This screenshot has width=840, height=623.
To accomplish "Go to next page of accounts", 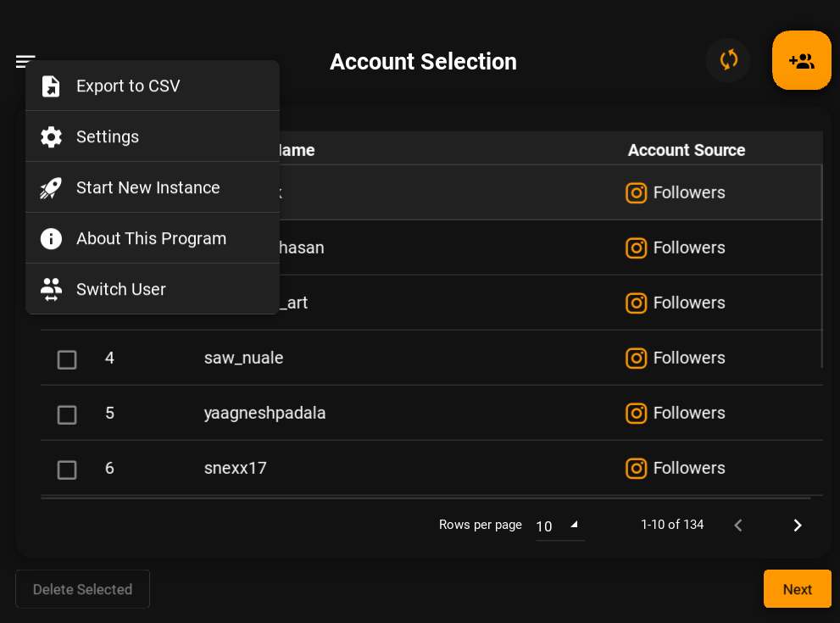I will pos(797,526).
